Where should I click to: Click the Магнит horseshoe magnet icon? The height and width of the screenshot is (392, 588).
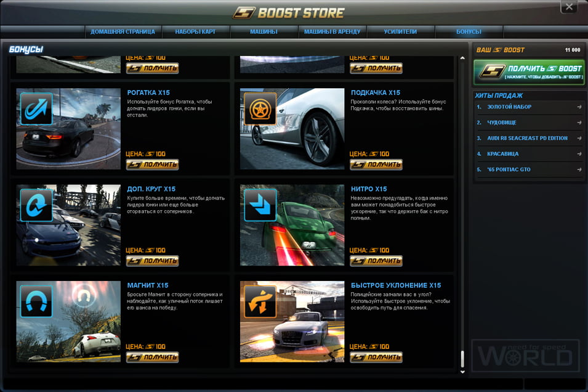tap(36, 301)
